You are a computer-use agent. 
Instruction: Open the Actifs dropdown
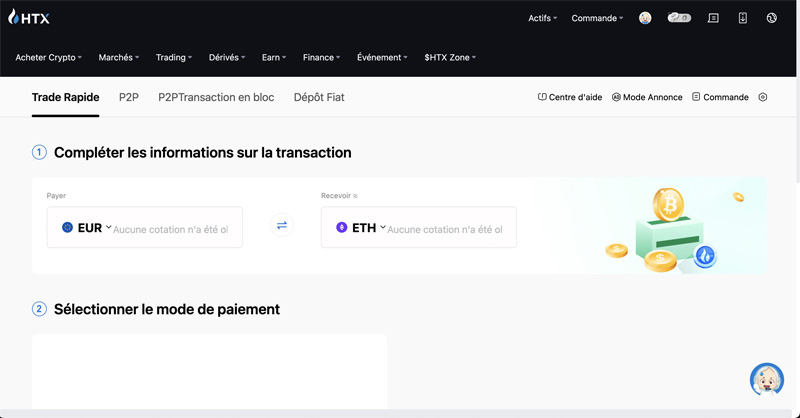(x=542, y=18)
